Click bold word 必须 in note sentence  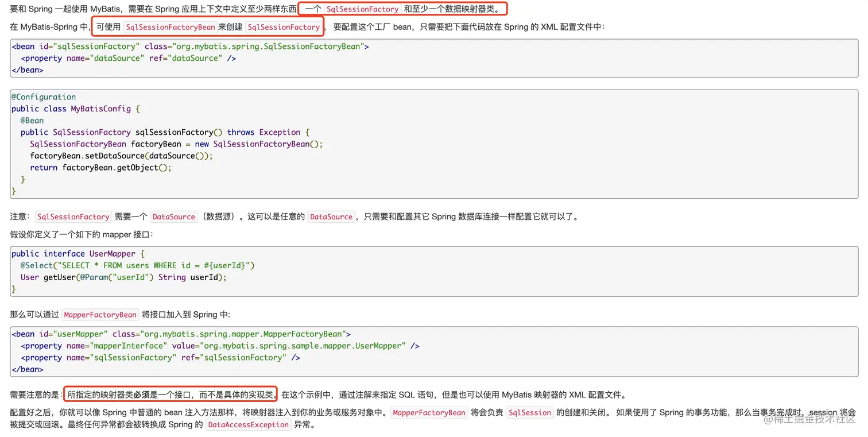(x=142, y=395)
